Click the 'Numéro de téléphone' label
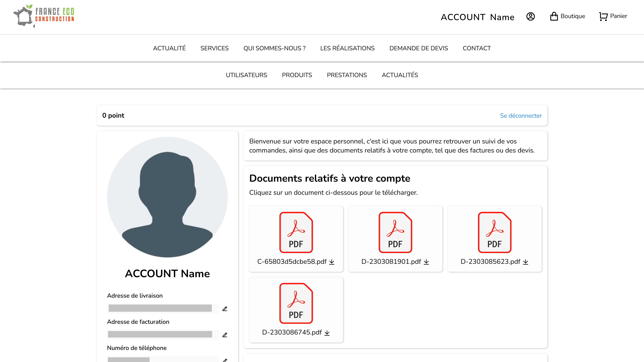Viewport: 644px width, 362px height. coord(137,348)
